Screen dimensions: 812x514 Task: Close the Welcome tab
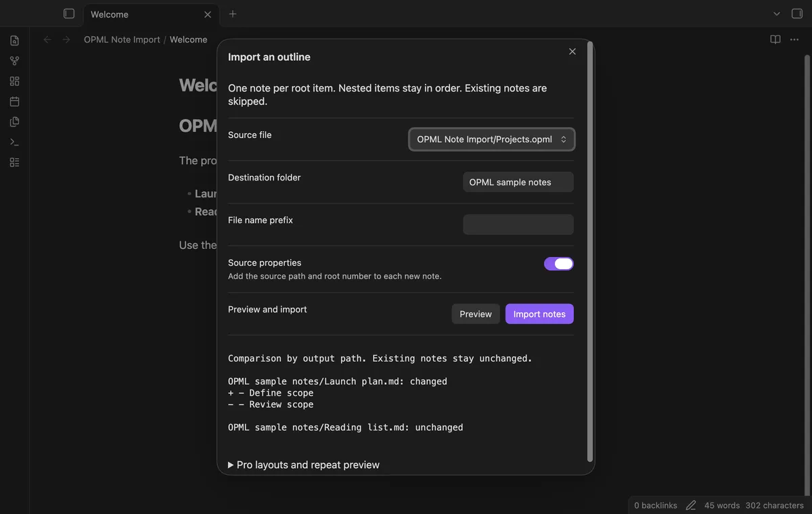click(x=208, y=14)
